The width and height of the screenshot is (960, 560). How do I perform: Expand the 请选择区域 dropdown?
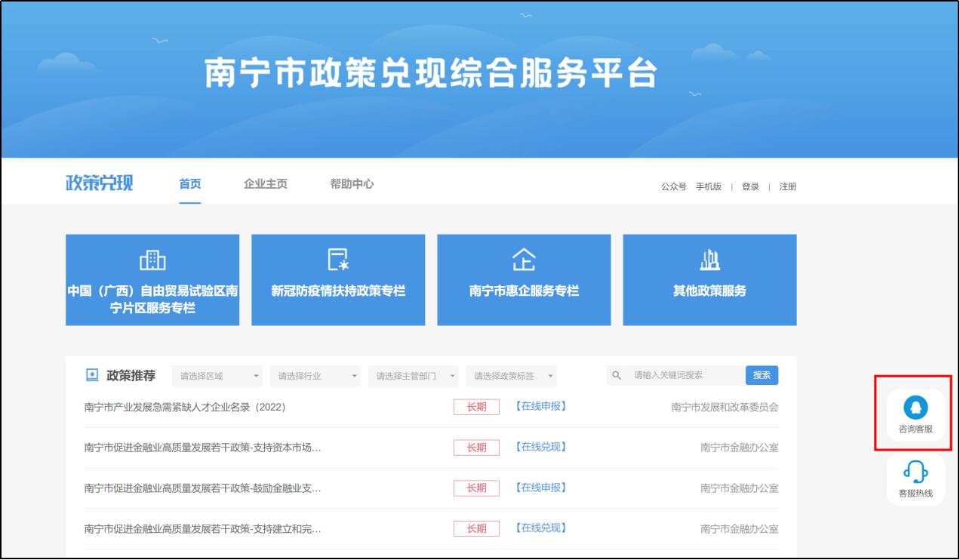(219, 375)
